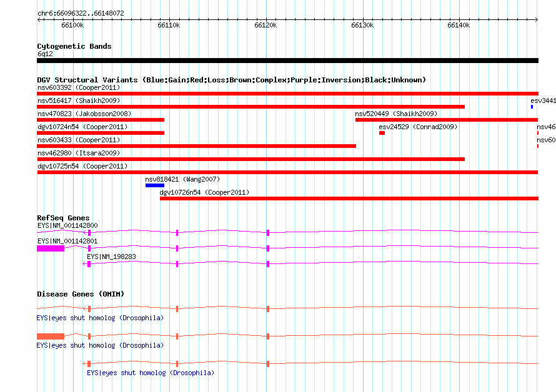This screenshot has width=556, height=392.
Task: Open the EYS|NM_001142801 transcript label
Action: click(x=67, y=241)
